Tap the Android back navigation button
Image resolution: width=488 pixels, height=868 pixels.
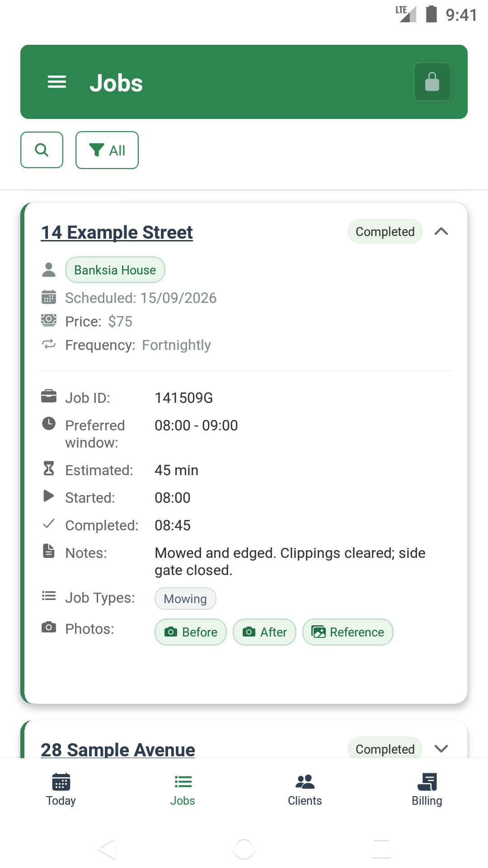(x=108, y=849)
